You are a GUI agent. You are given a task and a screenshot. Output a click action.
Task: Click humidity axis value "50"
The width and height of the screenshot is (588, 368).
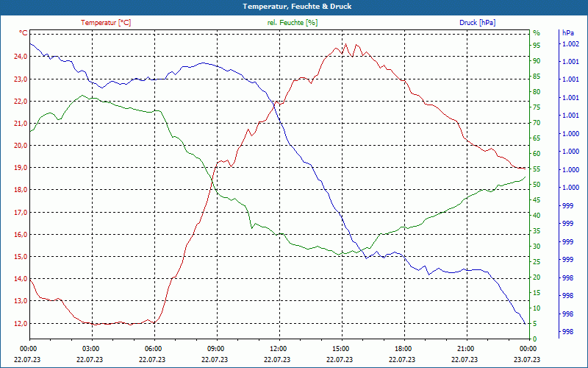[x=537, y=185]
